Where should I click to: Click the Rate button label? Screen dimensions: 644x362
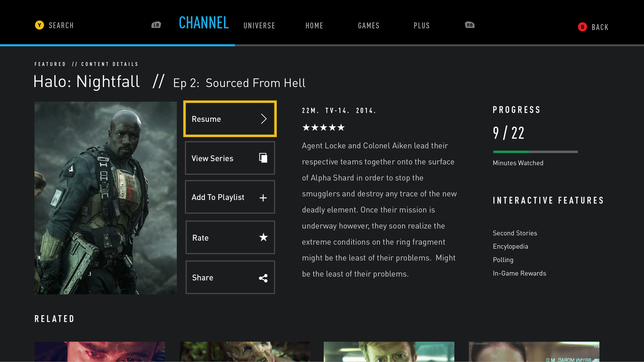tap(200, 238)
